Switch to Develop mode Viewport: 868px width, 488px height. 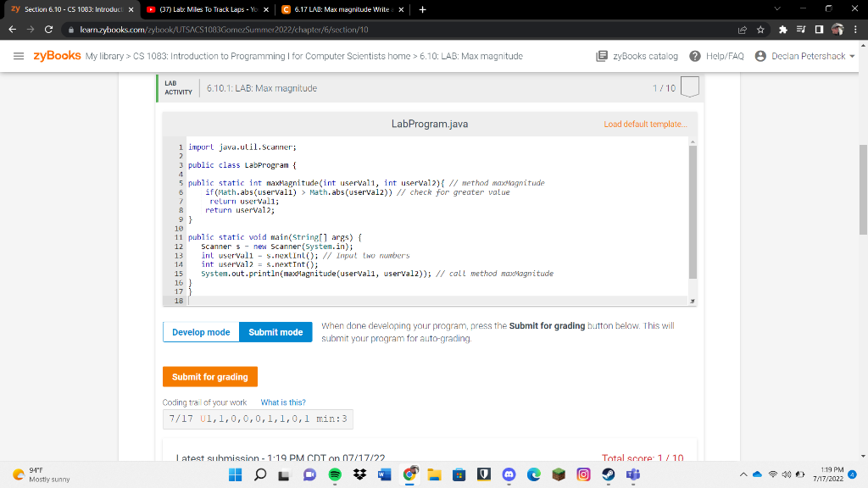(201, 332)
